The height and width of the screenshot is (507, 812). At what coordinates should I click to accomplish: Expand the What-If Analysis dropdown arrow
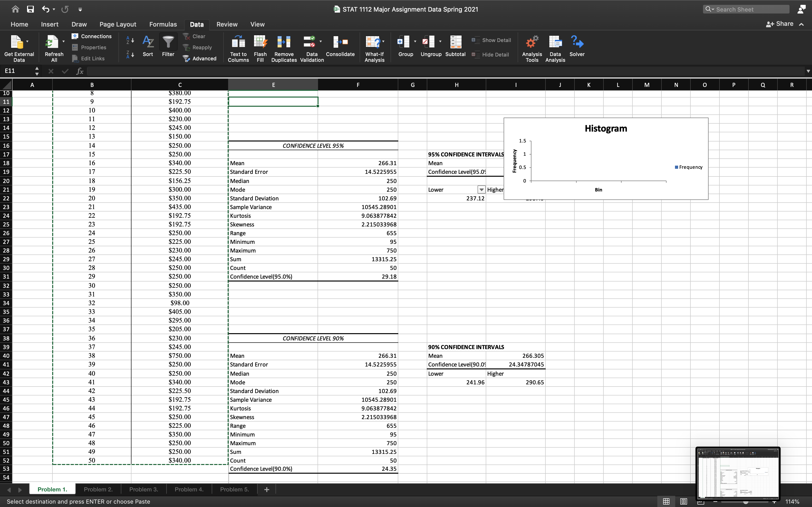384,42
